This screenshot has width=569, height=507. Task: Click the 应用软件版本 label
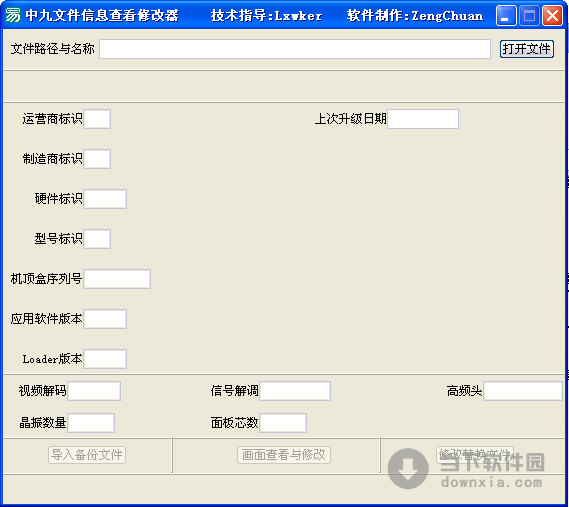point(46,319)
